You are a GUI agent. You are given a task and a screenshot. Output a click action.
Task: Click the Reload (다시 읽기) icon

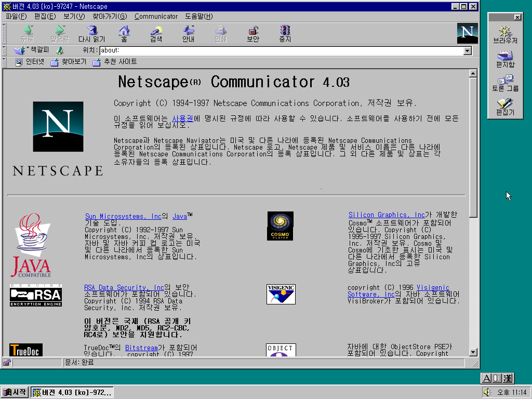(91, 34)
